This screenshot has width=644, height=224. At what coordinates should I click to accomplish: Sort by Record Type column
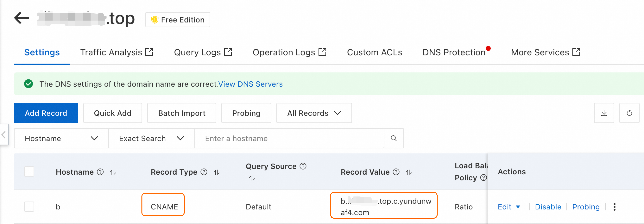pos(217,172)
